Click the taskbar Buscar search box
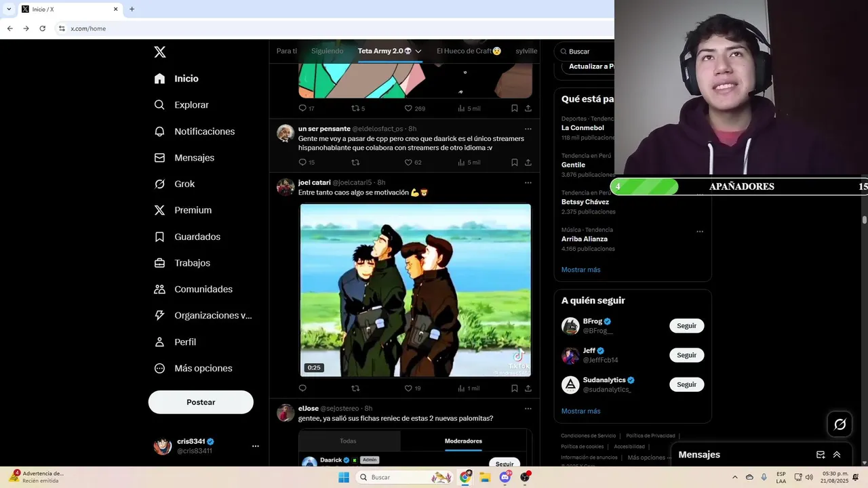 click(404, 477)
